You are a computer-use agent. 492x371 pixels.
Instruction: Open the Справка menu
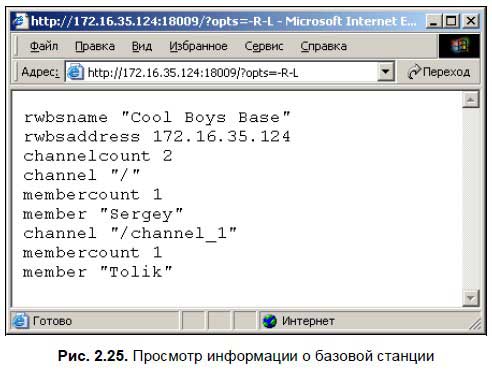click(324, 46)
